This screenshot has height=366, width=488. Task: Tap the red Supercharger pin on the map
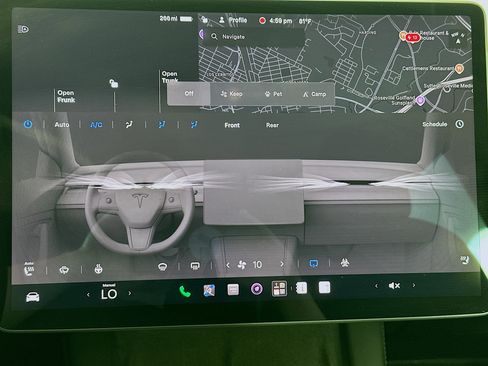pyautogui.click(x=413, y=38)
